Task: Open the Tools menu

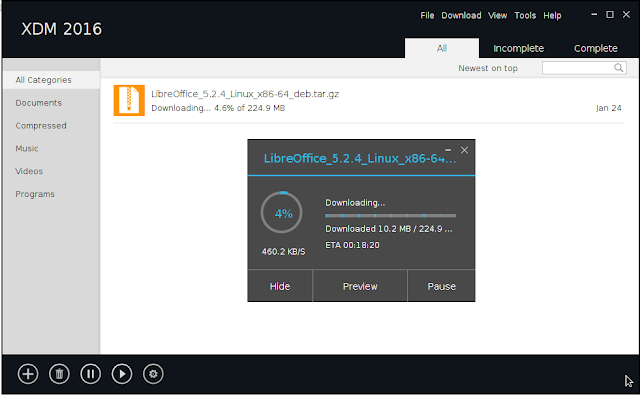Action: (x=525, y=16)
